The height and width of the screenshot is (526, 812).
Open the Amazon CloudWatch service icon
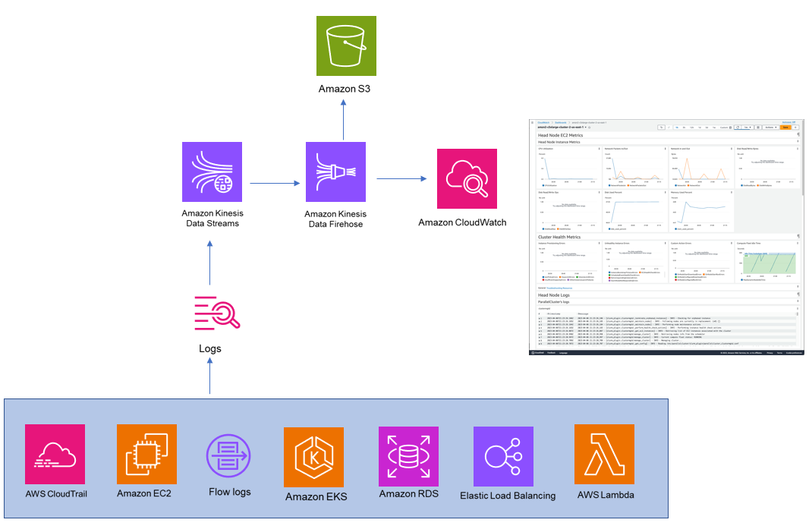(x=467, y=178)
